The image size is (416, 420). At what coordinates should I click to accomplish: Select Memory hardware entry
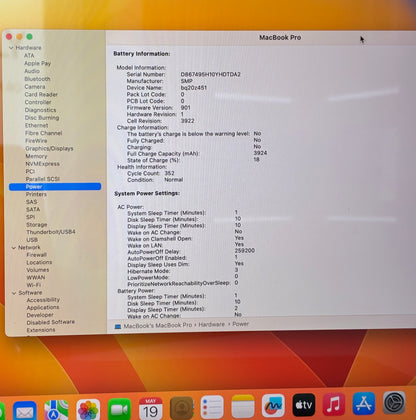tap(36, 156)
